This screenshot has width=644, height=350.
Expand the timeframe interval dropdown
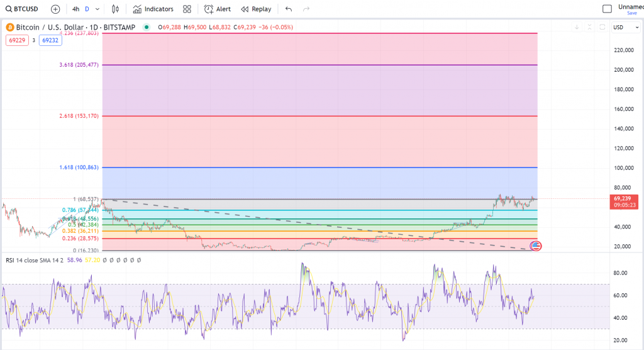coord(97,9)
